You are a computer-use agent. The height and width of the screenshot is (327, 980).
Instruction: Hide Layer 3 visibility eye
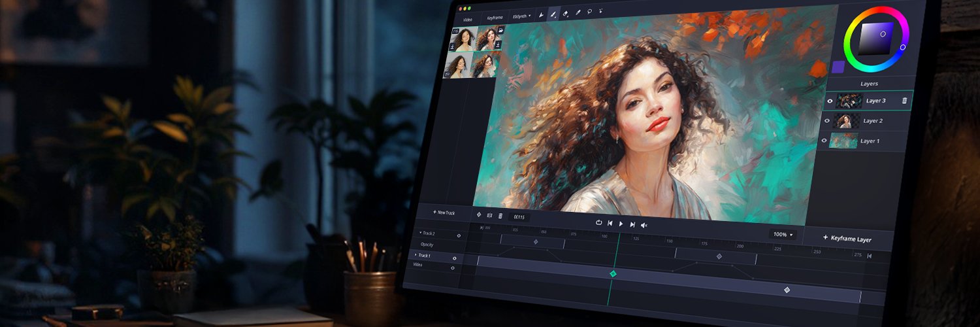click(x=830, y=101)
